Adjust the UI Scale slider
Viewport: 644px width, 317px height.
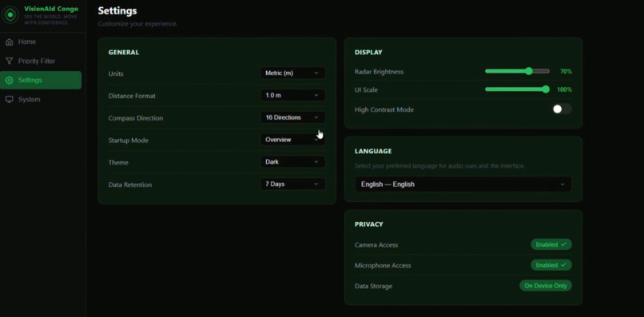(x=517, y=89)
